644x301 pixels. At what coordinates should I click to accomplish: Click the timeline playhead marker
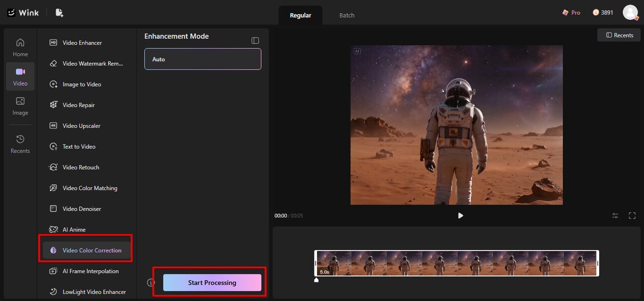[316, 279]
